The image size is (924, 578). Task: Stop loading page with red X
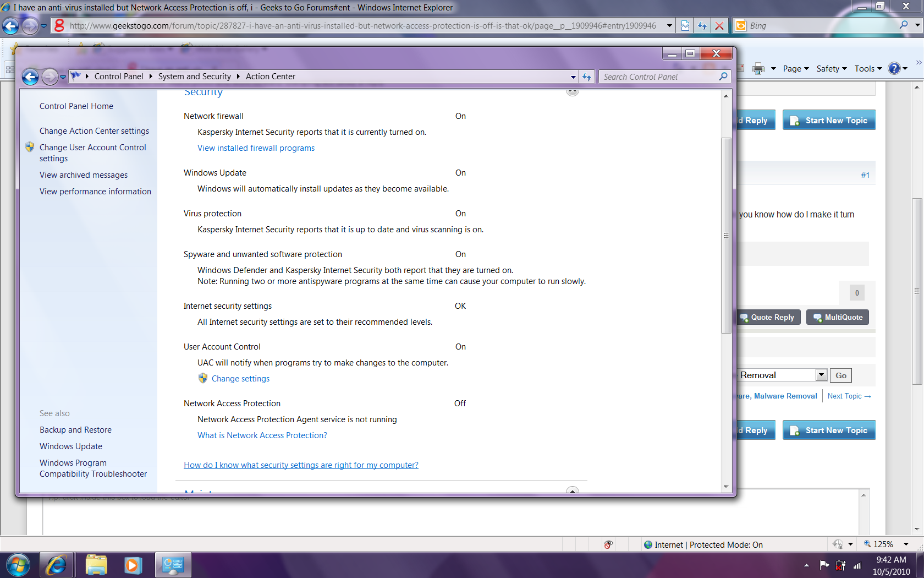point(719,26)
